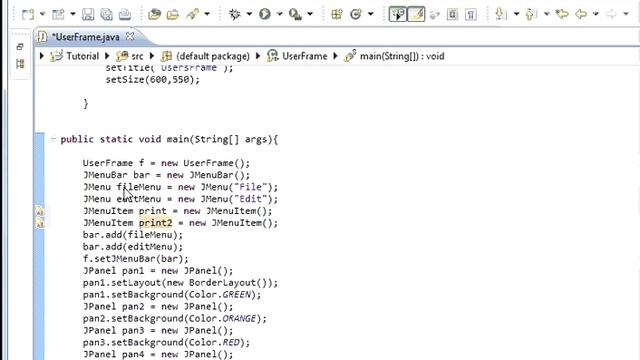
Task: Go to Last Edit Location icon
Action: pos(562,14)
